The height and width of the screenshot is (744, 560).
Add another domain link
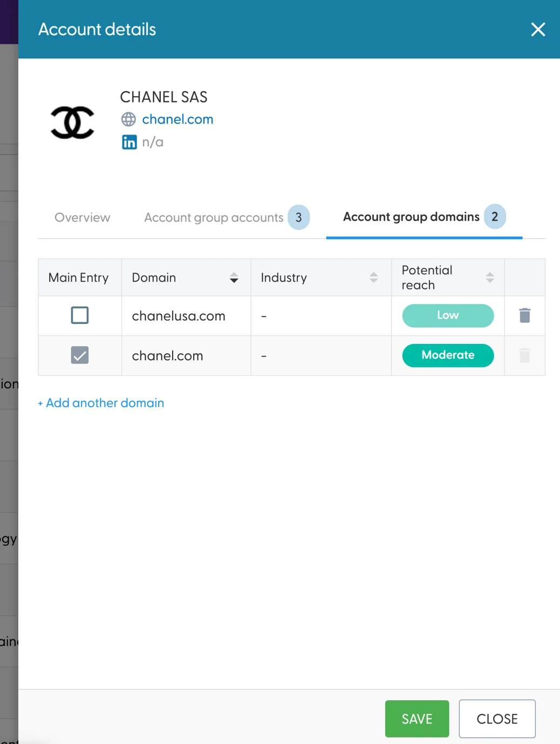point(101,403)
